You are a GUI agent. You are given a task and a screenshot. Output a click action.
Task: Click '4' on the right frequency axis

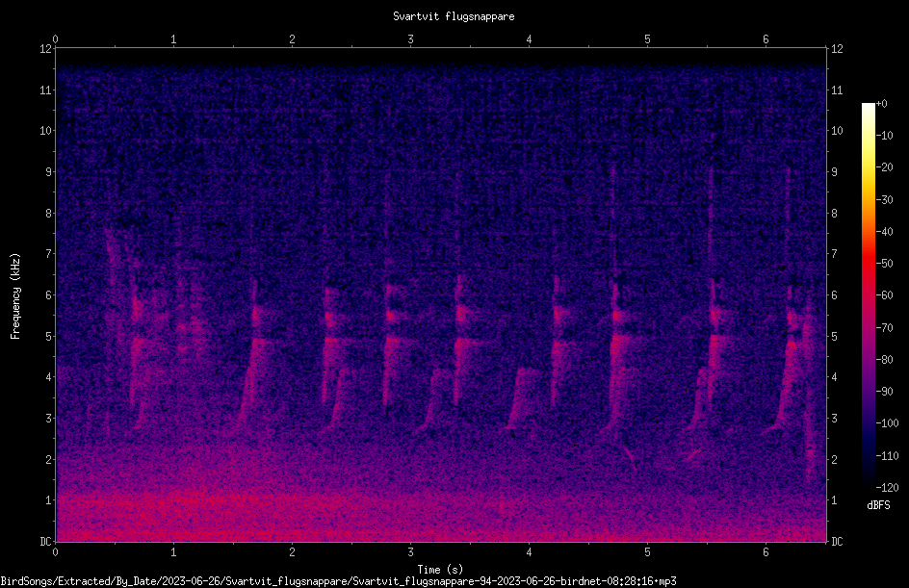834,377
